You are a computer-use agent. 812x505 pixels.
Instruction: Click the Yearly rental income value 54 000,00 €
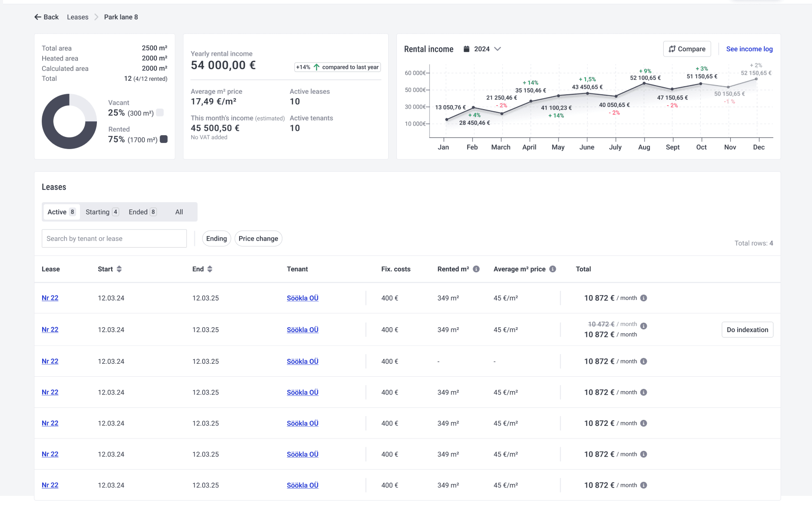click(223, 65)
